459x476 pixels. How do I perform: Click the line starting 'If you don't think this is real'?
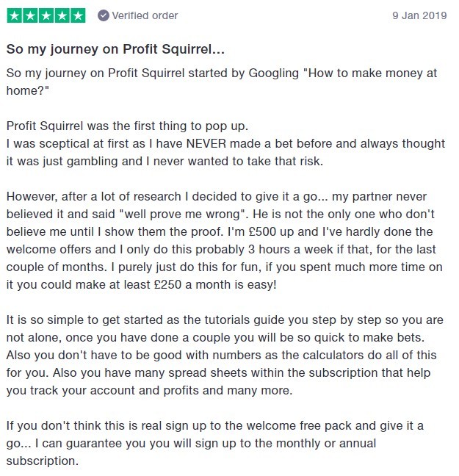tap(215, 425)
